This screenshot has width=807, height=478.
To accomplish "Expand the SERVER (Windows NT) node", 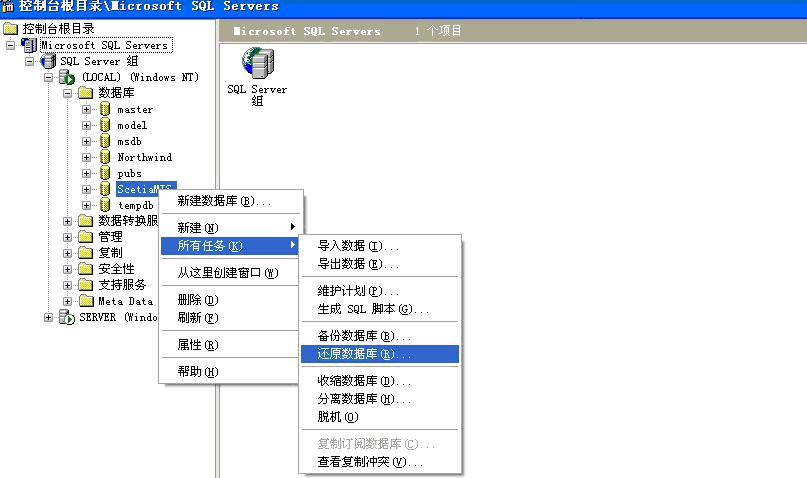I will coord(48,317).
